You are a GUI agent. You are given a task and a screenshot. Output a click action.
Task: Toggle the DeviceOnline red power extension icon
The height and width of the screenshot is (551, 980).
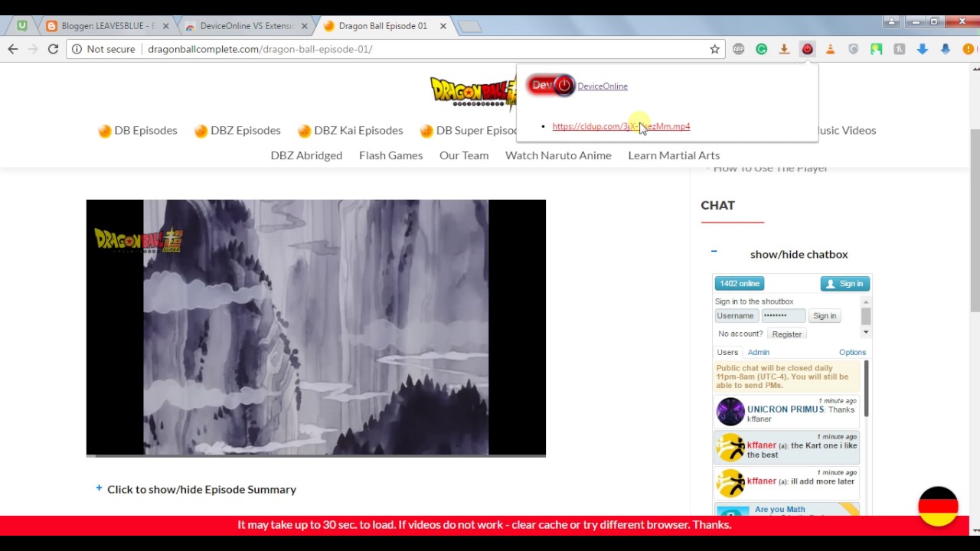click(x=807, y=49)
